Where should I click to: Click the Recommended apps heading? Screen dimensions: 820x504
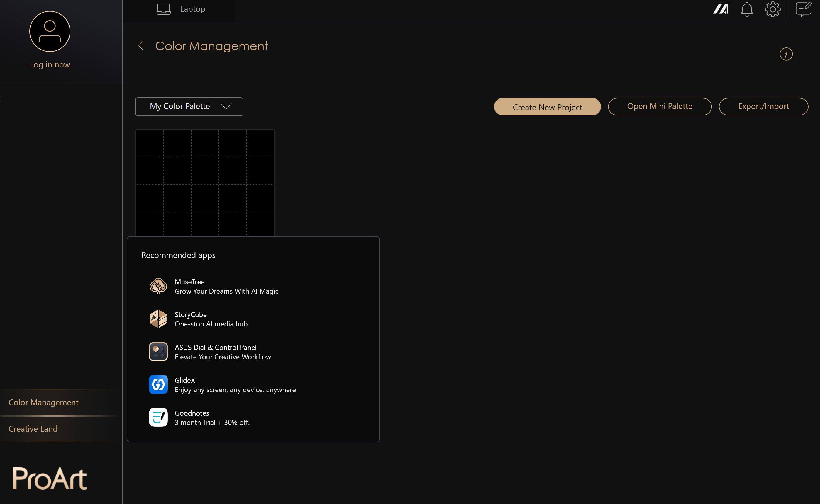click(179, 255)
